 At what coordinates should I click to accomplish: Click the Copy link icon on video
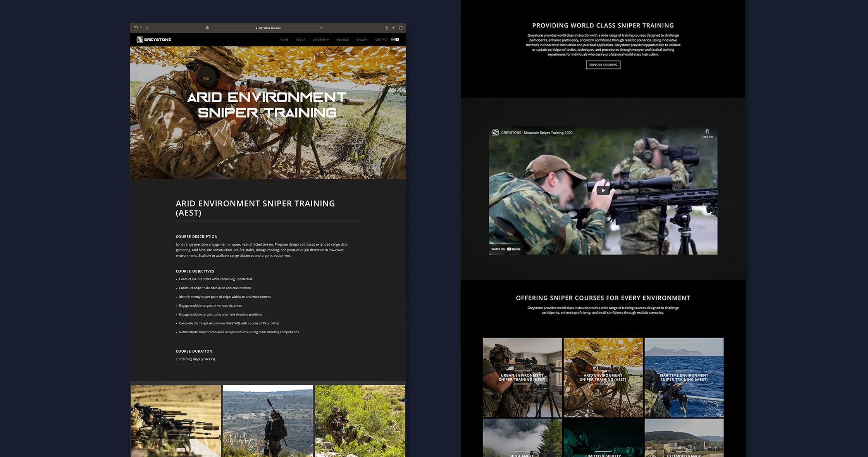[707, 133]
